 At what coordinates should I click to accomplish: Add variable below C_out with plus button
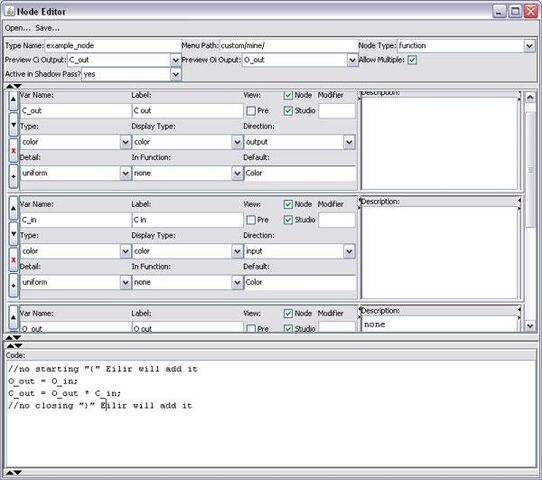point(13,177)
